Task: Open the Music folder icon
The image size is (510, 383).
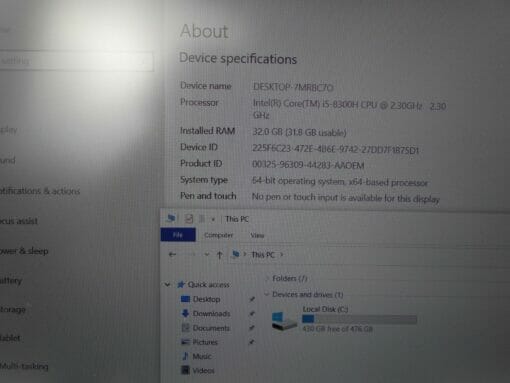Action: point(185,356)
